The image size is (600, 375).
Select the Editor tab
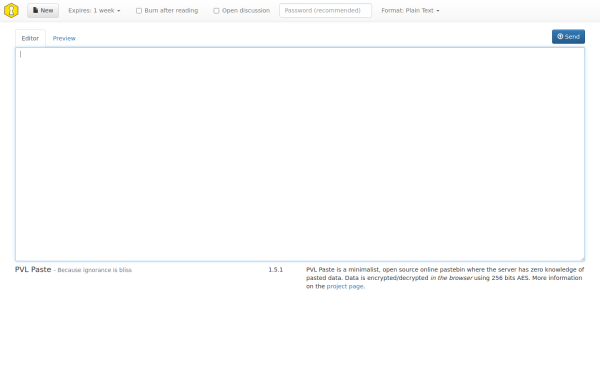30,38
